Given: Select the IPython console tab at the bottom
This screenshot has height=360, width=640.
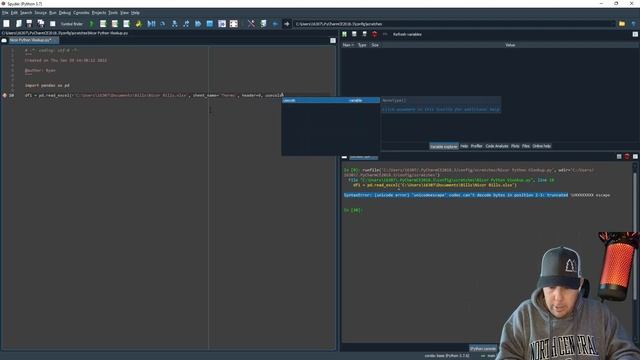Looking at the screenshot, I should [x=483, y=349].
